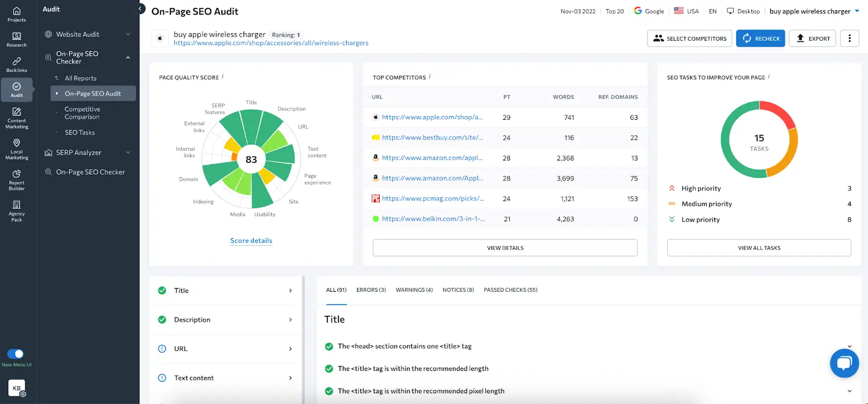Viewport: 868px width, 404px height.
Task: Open the keyword dropdown in header
Action: pos(857,11)
